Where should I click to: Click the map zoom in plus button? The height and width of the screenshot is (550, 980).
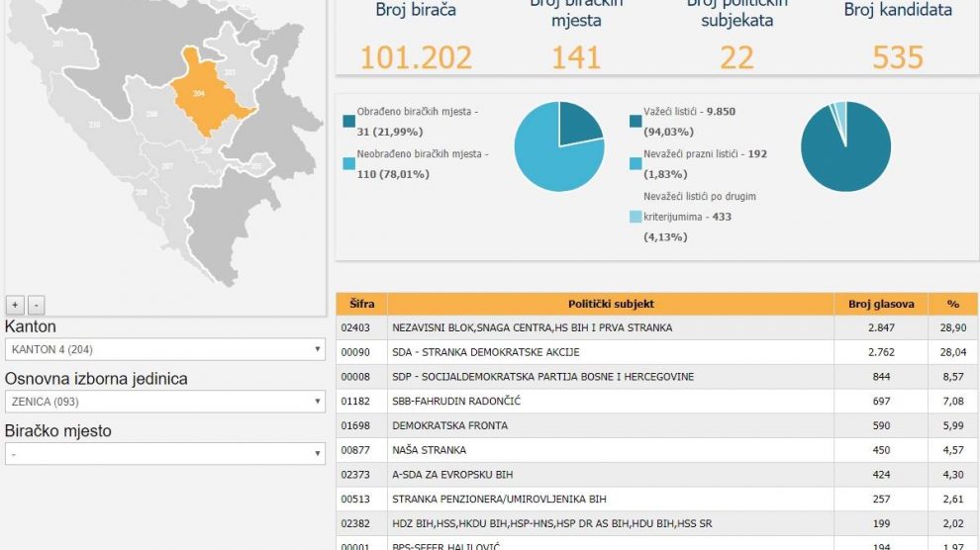click(15, 305)
